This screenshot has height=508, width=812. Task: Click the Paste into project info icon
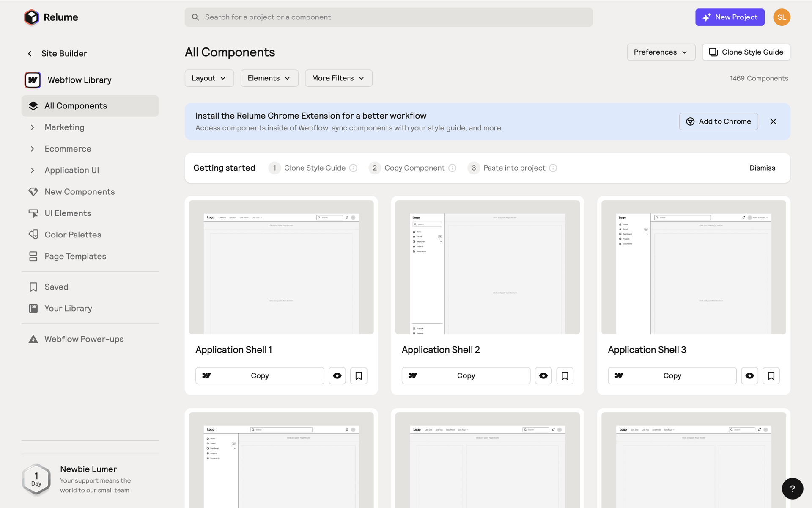click(x=553, y=168)
